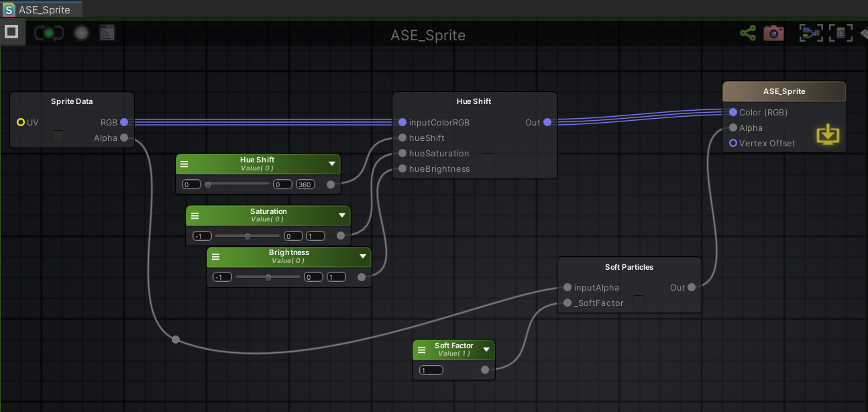The height and width of the screenshot is (412, 868).
Task: Click Hue Shift current value field
Action: pos(282,185)
